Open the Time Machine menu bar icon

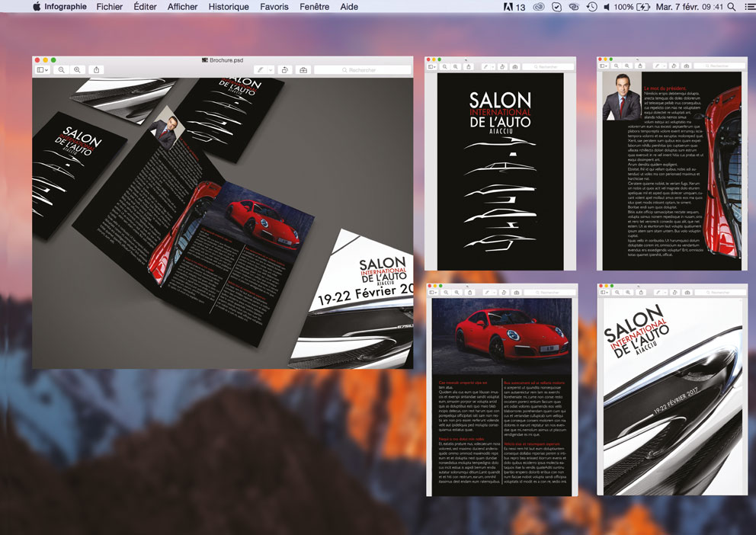[x=591, y=7]
